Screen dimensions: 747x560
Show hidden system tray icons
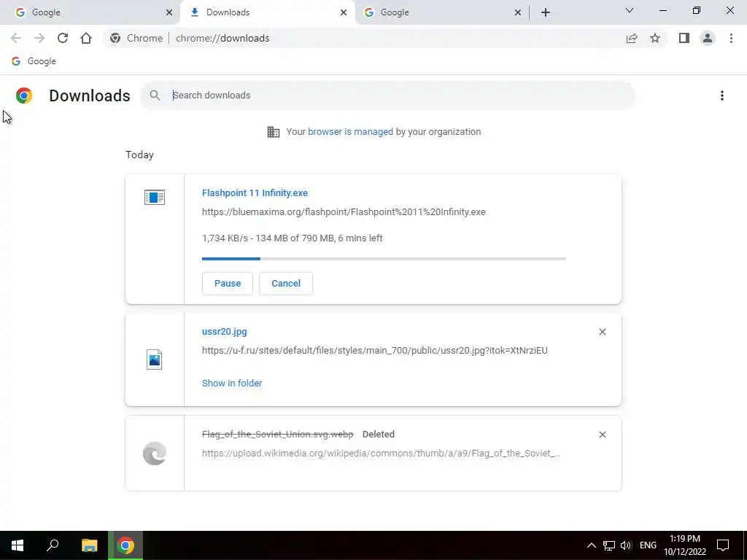tap(591, 545)
